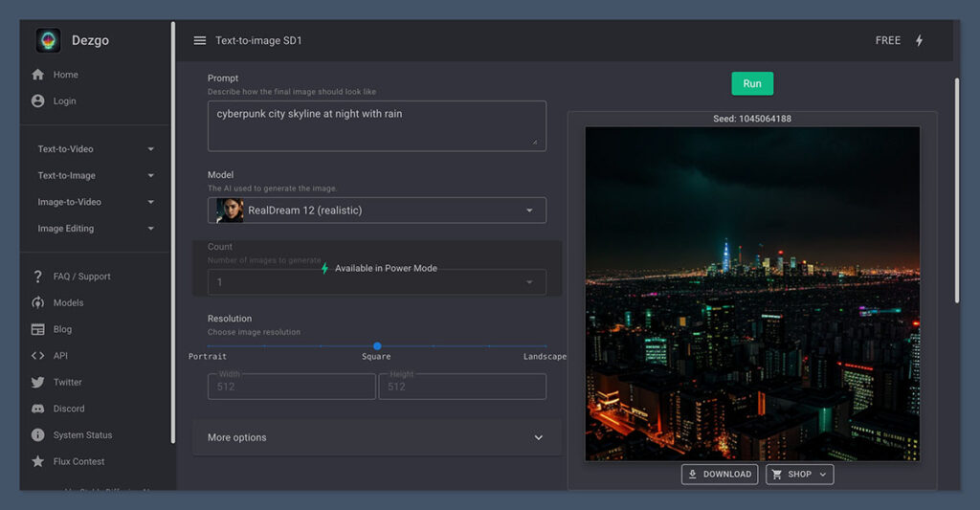Open the hamburger menu icon
This screenshot has width=980, height=510.
click(200, 41)
